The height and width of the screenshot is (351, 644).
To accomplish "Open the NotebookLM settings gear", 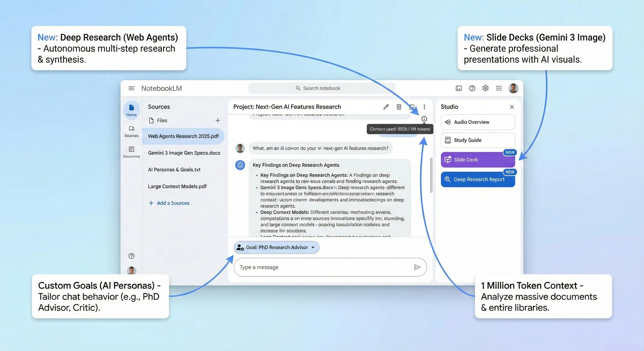I will pos(485,88).
